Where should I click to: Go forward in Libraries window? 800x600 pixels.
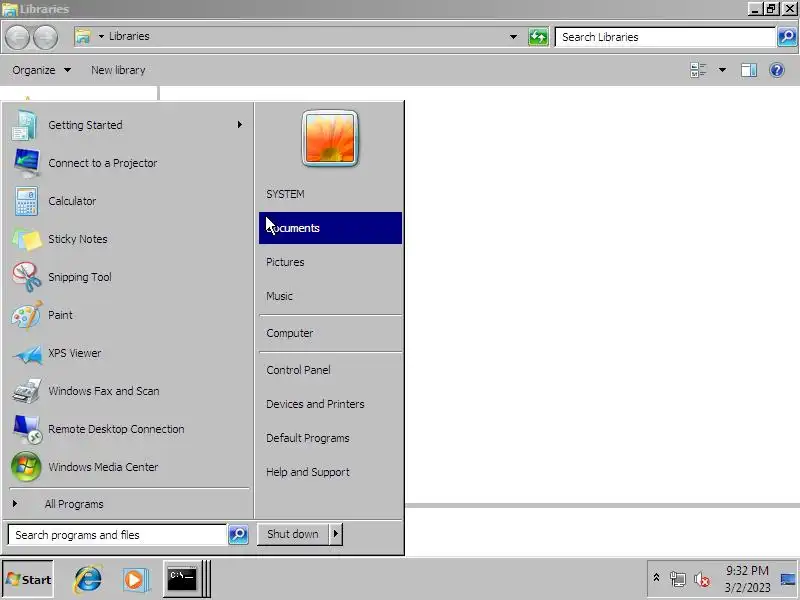45,37
